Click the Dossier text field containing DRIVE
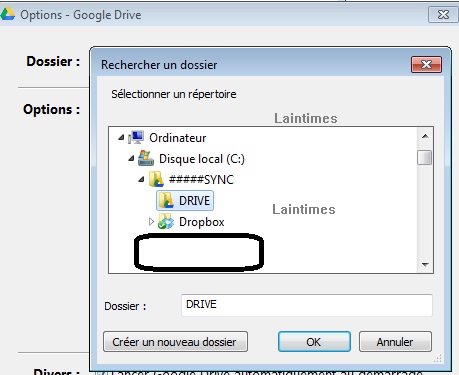Screen dimensions: 459x375 click(x=307, y=305)
